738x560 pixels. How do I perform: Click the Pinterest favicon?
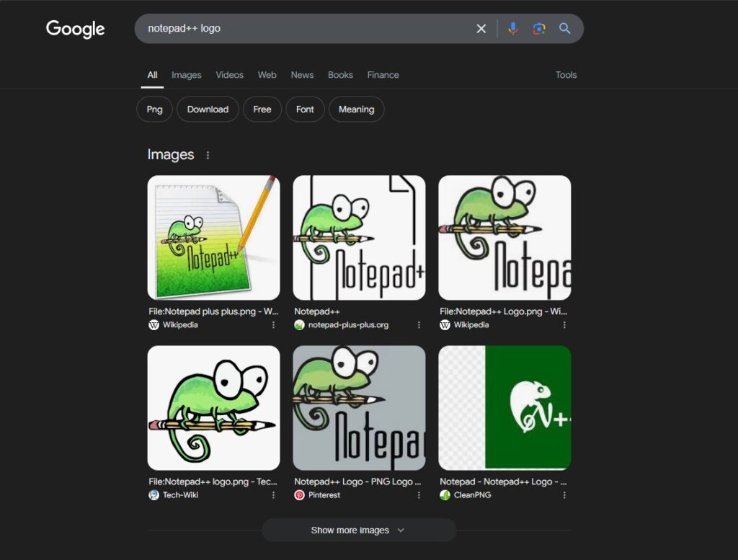pyautogui.click(x=299, y=495)
